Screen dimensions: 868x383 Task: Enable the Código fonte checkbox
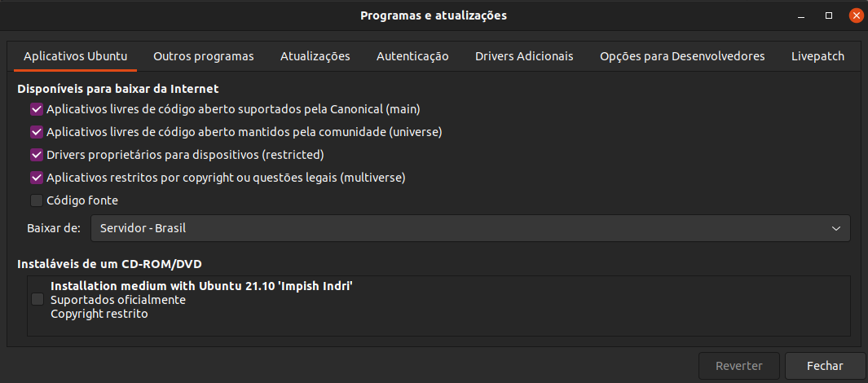click(x=37, y=200)
